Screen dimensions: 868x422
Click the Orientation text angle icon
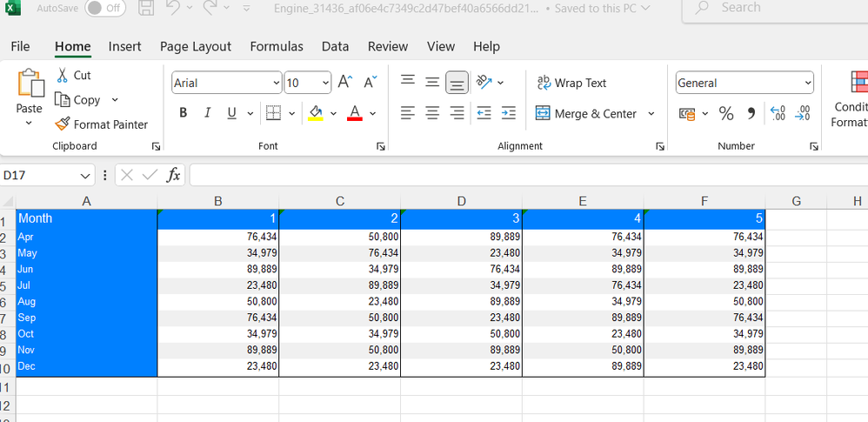coord(484,82)
